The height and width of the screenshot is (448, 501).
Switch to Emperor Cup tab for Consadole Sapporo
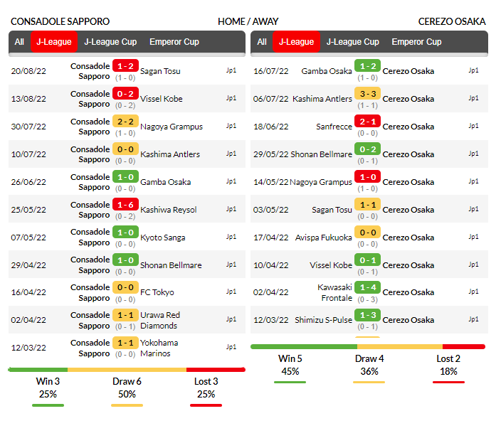174,42
